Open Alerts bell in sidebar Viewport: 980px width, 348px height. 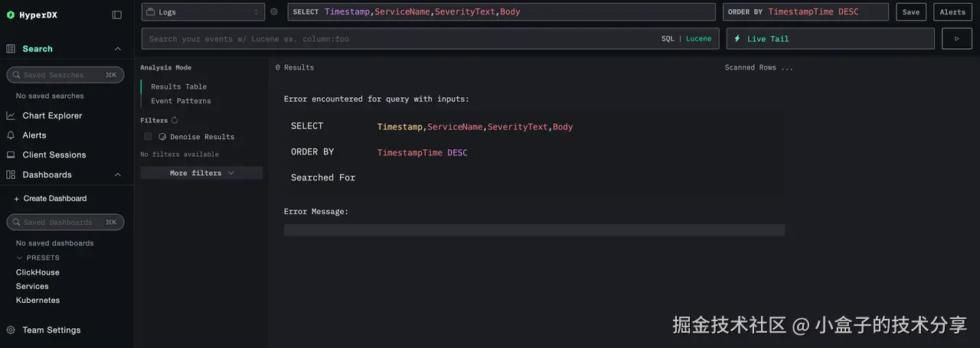click(11, 135)
